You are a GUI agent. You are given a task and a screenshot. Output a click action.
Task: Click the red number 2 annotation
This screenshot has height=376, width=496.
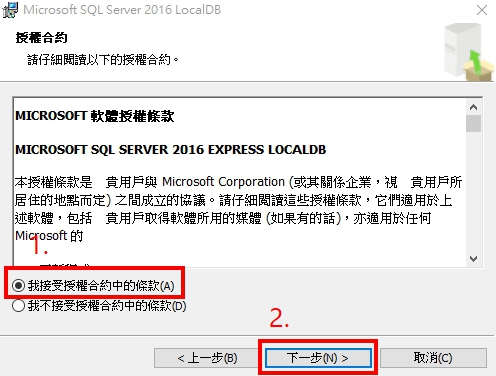[279, 318]
